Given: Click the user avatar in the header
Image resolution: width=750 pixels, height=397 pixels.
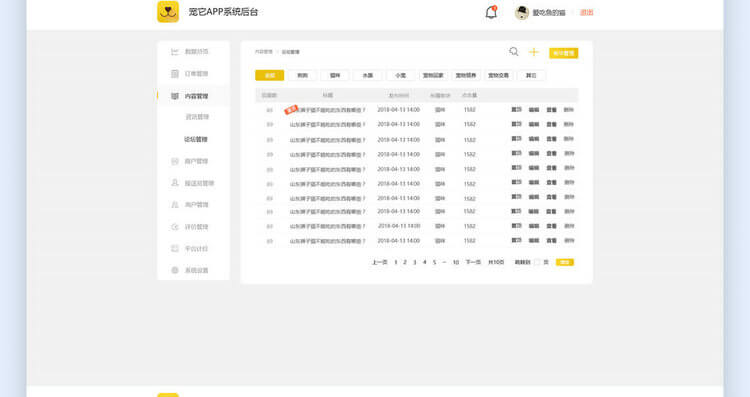Looking at the screenshot, I should (521, 12).
